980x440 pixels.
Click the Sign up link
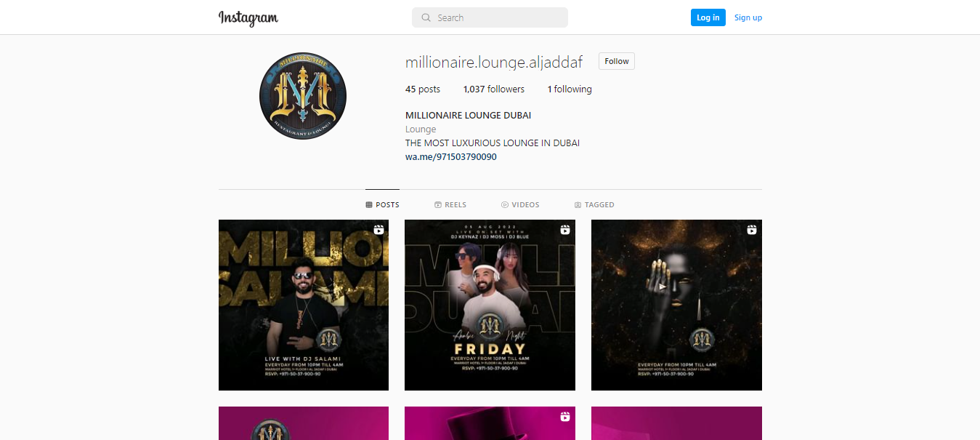(748, 17)
